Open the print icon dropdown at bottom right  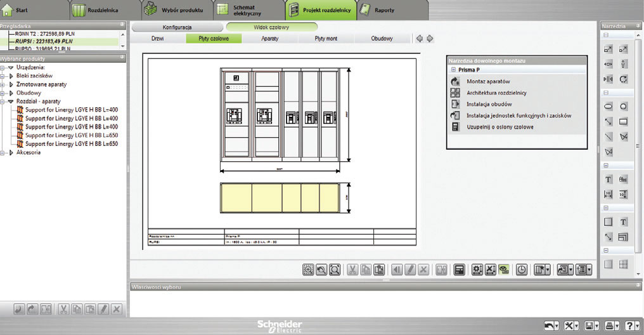tap(617, 326)
